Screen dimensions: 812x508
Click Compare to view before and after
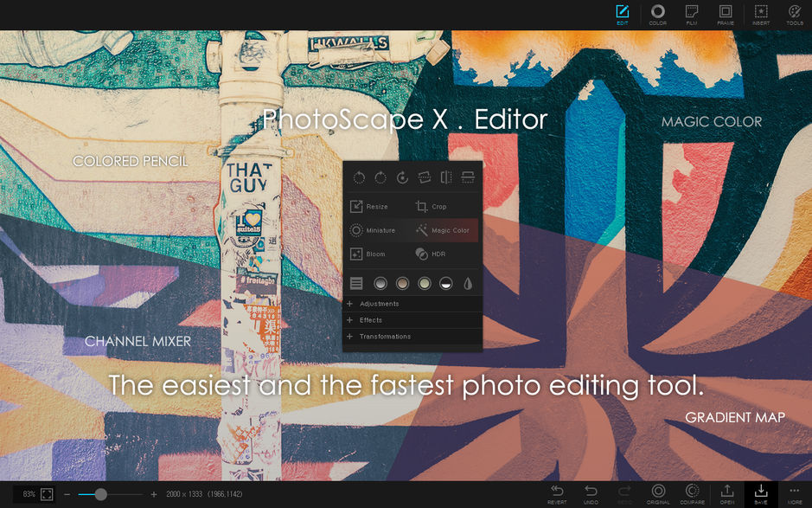tap(693, 495)
